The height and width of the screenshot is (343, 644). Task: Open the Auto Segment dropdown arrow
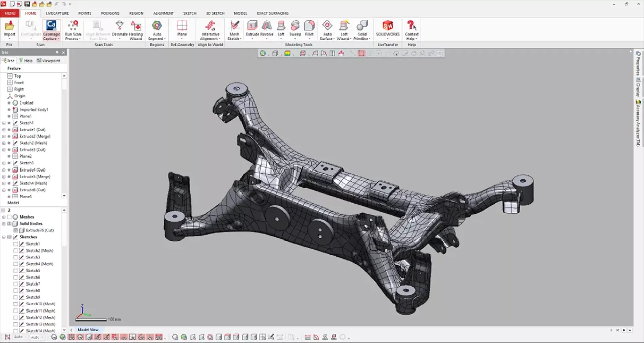tap(165, 39)
